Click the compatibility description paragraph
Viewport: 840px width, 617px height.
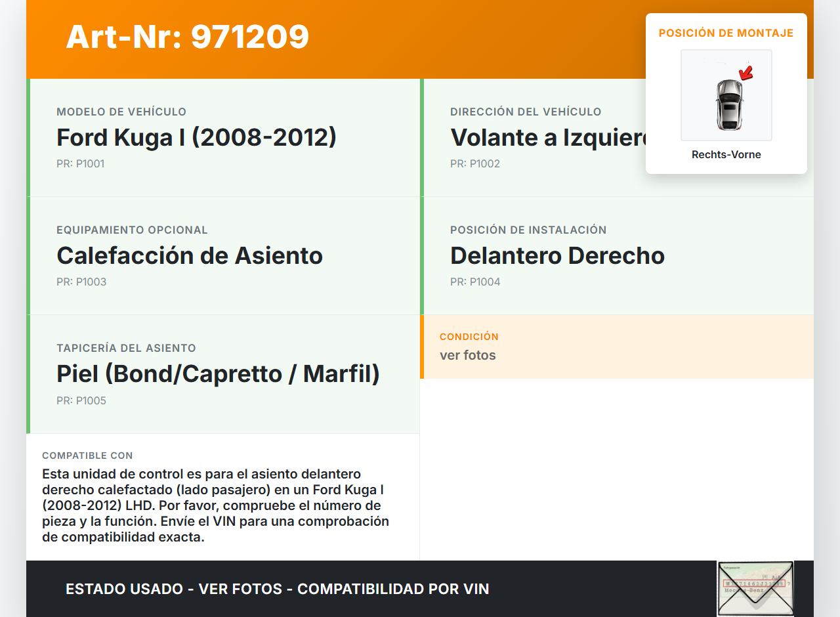tap(216, 505)
